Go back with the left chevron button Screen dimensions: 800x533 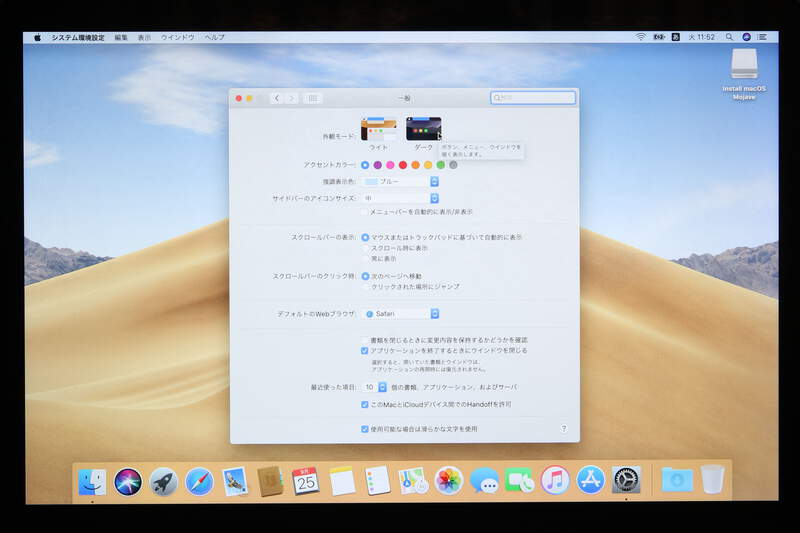tap(277, 98)
